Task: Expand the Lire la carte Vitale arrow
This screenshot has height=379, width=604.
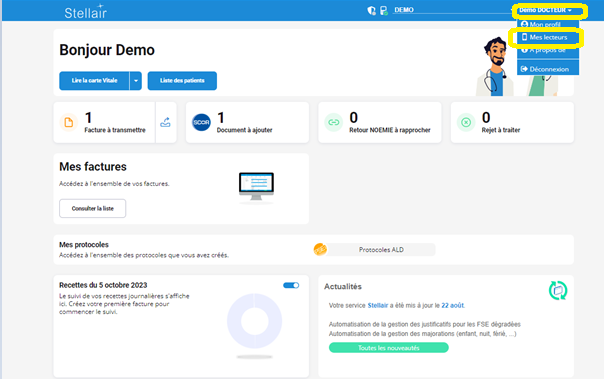Action: point(136,81)
